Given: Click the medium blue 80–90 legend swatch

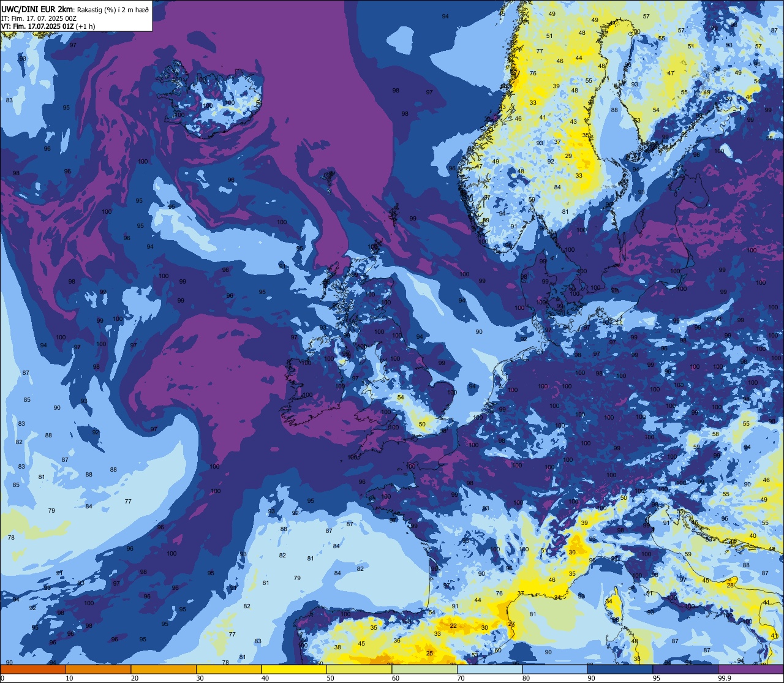Looking at the screenshot, I should pyautogui.click(x=555, y=669).
